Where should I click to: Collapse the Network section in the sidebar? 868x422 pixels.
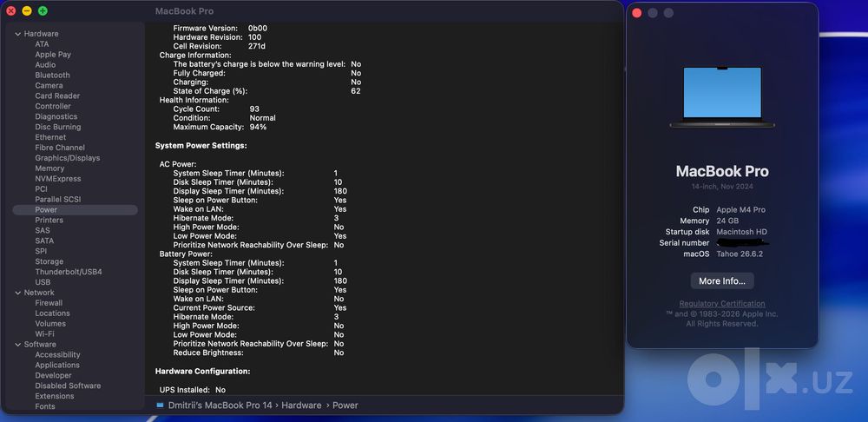(x=17, y=293)
